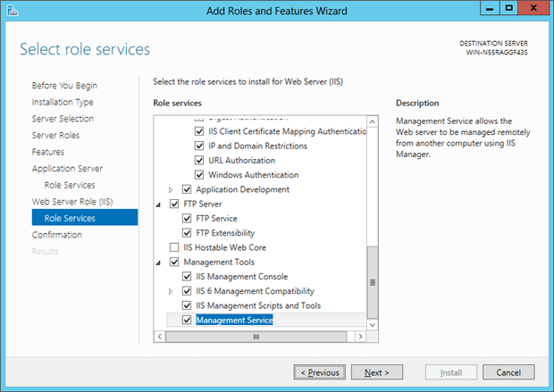Click the horizontal scrollbar thumb
This screenshot has width=554, height=392.
[256, 337]
